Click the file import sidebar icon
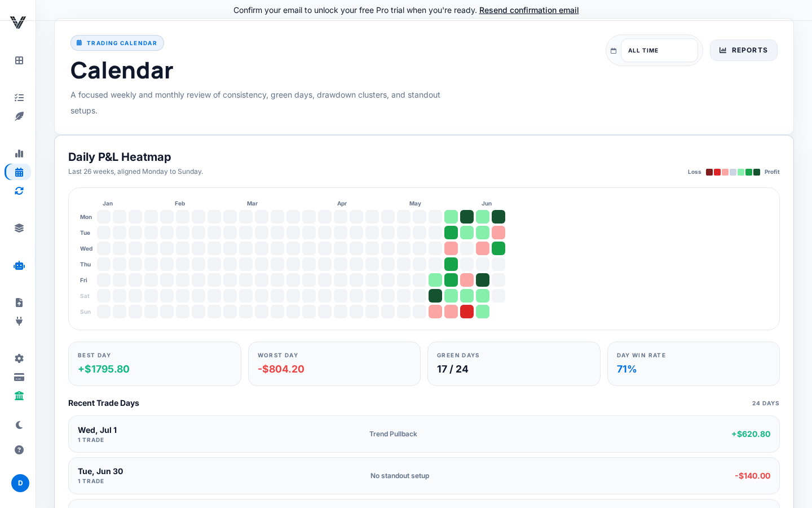 pos(19,303)
